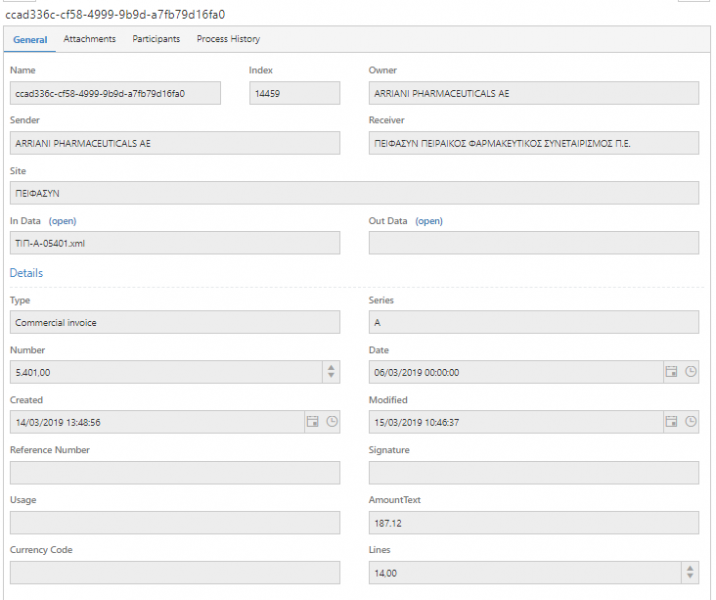
Task: Click the Receiver field
Action: coord(534,143)
